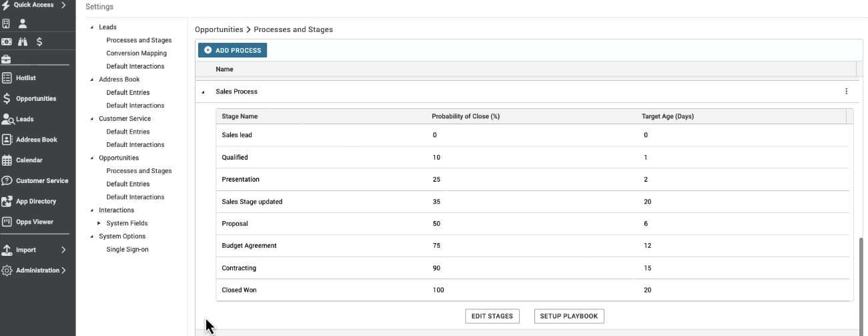Click the vertical scrollbar thumb on right

861,286
